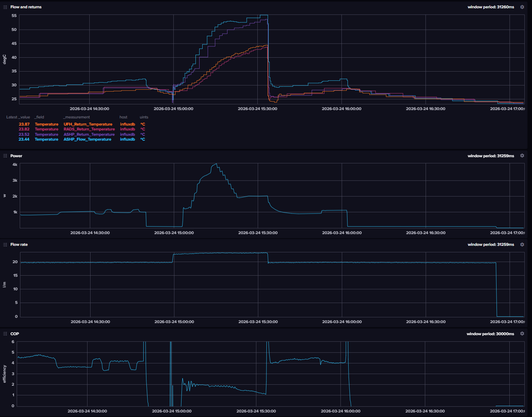532x417 pixels.
Task: Click the Power panel drag handle
Action: click(5, 156)
